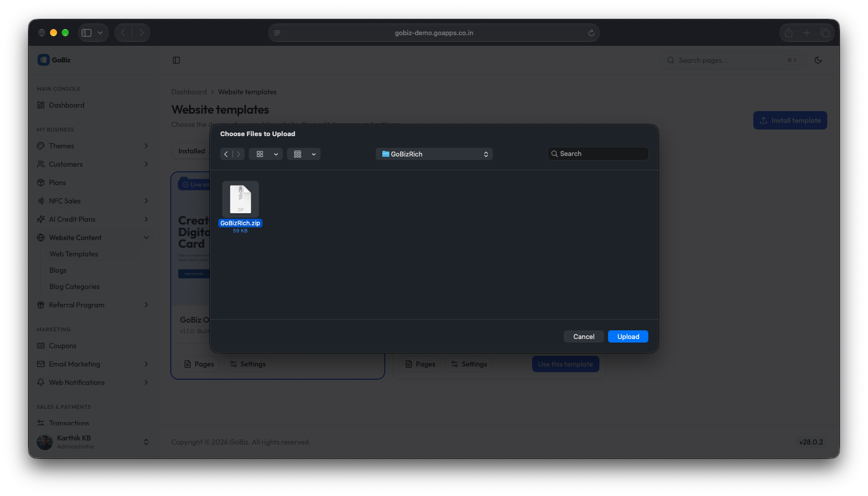Click the Website Content globe icon
868x496 pixels.
click(x=41, y=238)
